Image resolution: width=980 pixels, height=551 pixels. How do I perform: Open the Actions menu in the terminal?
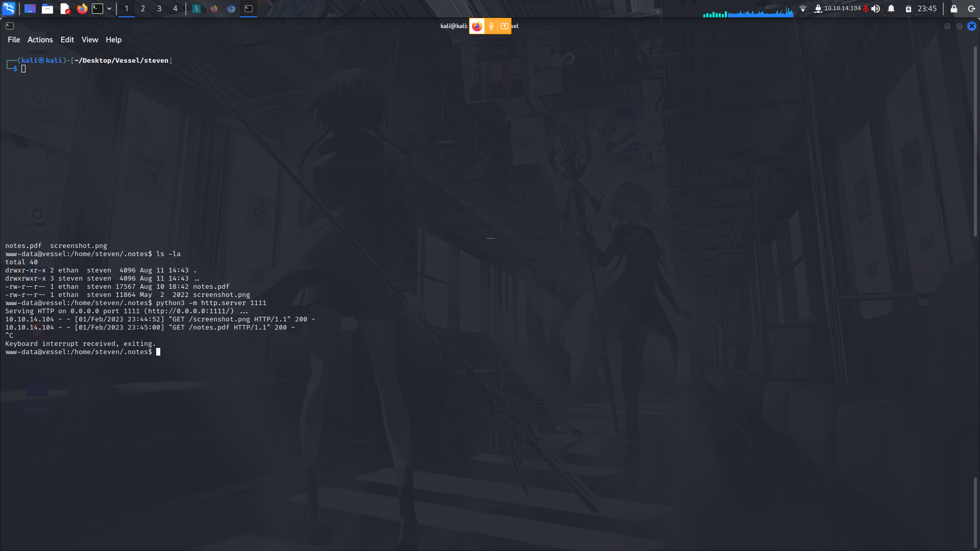coord(40,39)
